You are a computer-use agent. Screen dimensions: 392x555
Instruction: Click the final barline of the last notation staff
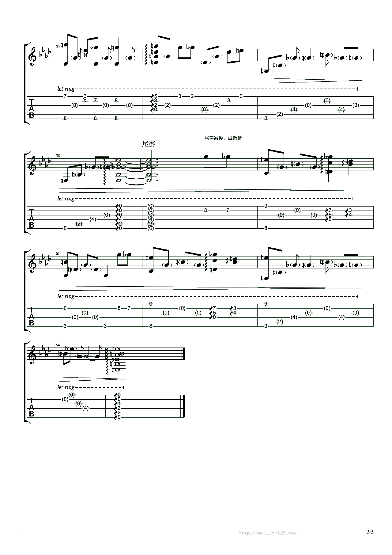pyautogui.click(x=183, y=354)
